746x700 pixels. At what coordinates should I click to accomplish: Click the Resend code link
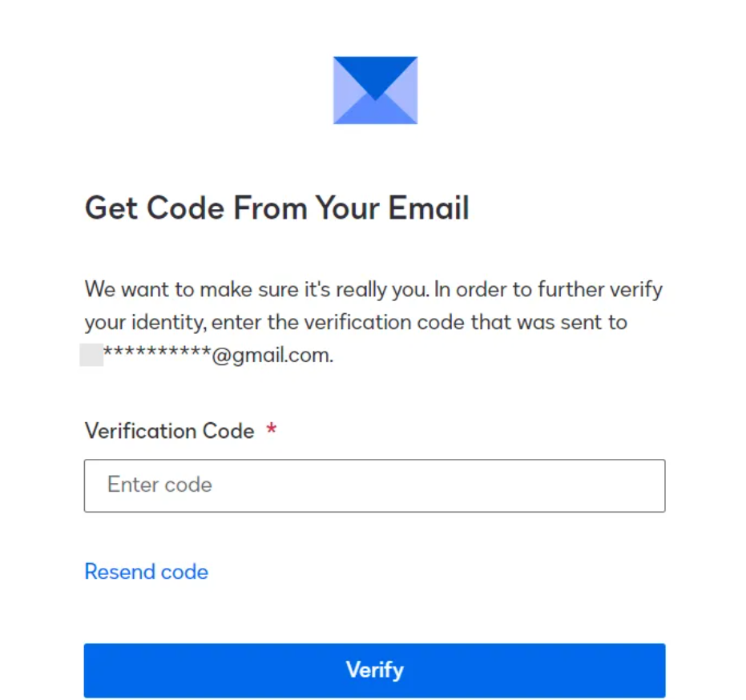[146, 572]
